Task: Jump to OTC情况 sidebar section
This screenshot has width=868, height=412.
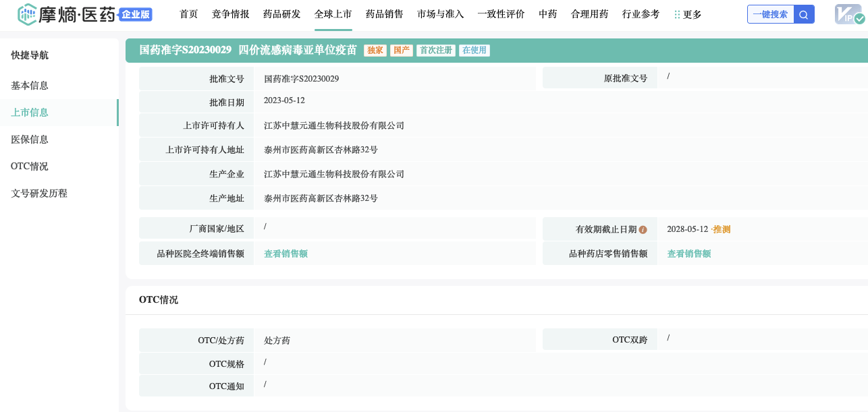Action: (x=30, y=167)
